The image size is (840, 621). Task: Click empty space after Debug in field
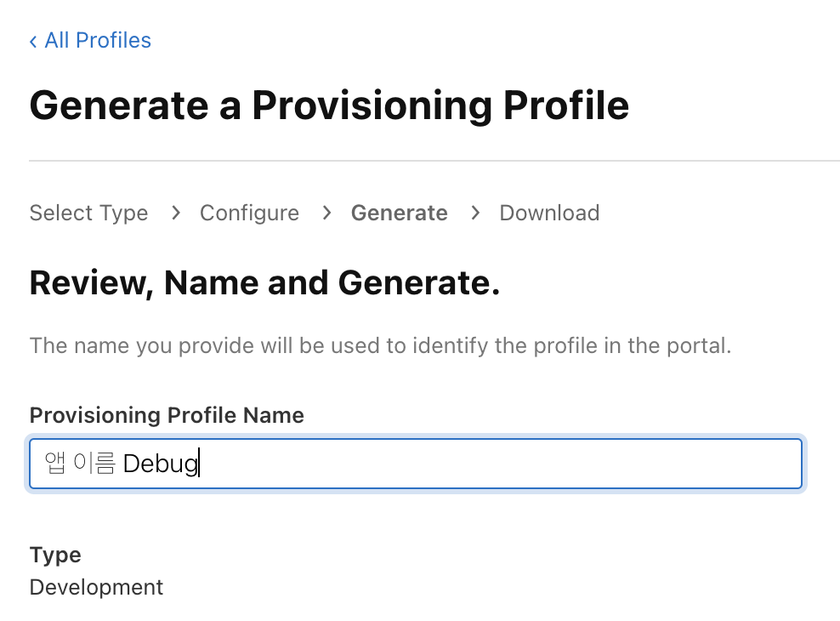pos(510,464)
